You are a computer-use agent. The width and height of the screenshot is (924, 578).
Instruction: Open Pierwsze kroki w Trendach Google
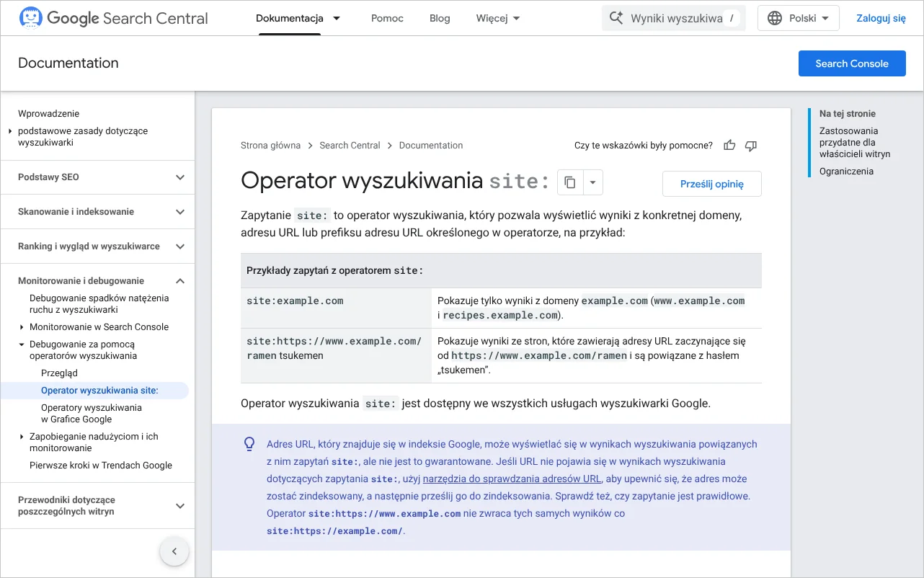101,466
